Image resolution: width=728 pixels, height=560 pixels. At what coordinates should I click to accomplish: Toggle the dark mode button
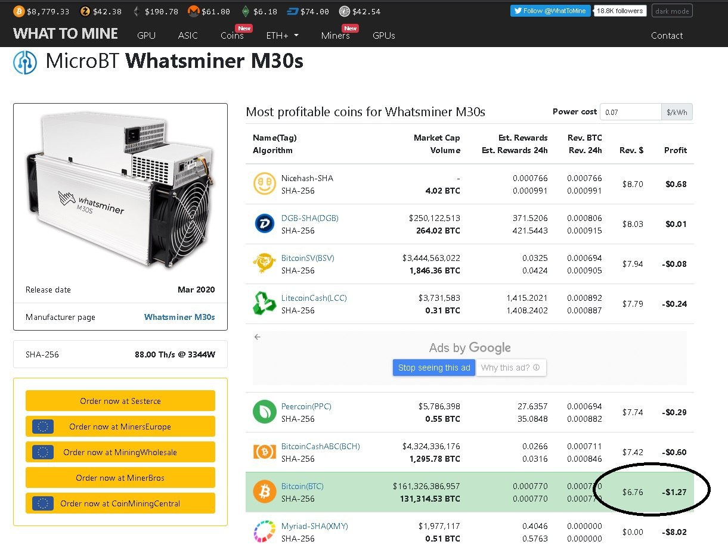(x=673, y=11)
